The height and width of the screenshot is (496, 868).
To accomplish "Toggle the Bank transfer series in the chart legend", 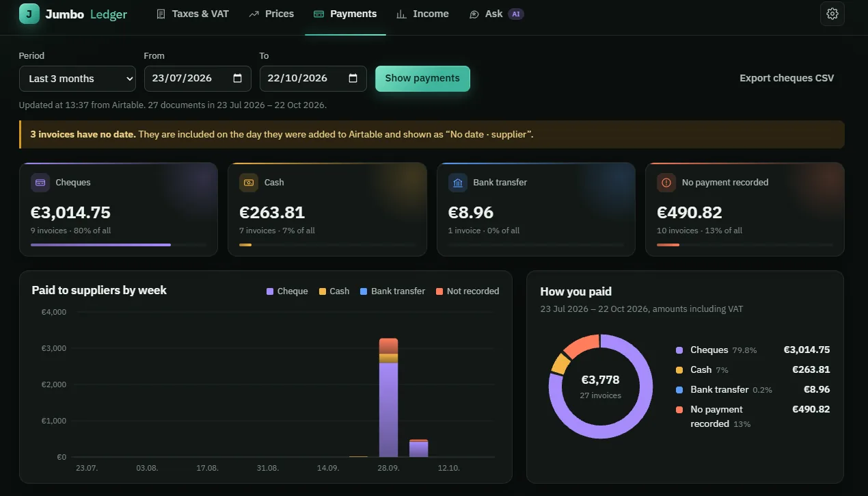I will [x=392, y=291].
